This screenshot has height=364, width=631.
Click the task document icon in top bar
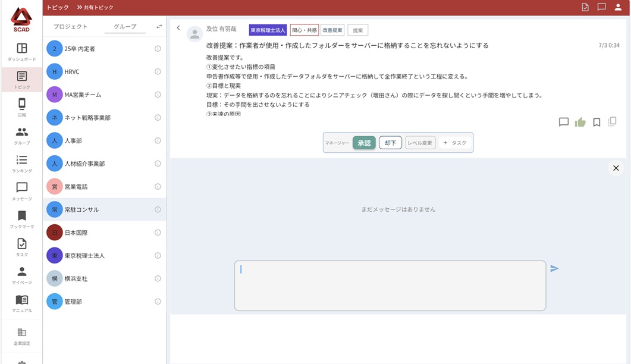click(585, 7)
